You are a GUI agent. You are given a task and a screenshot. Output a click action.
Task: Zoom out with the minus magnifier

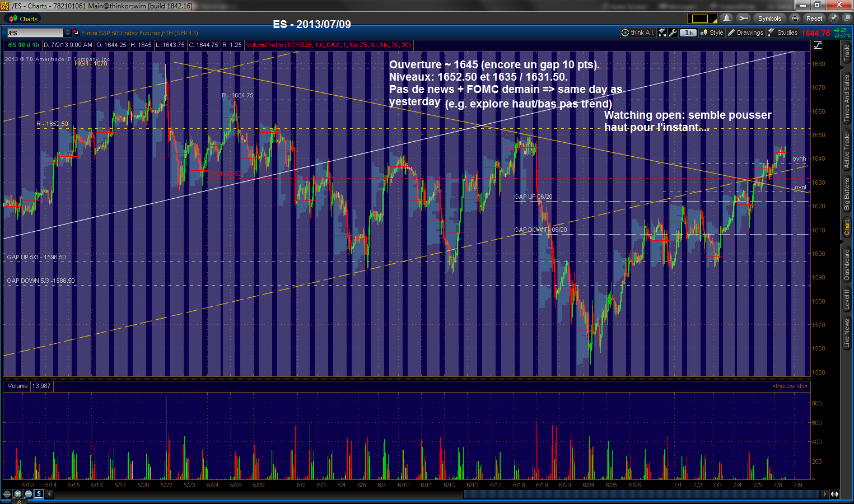29,494
